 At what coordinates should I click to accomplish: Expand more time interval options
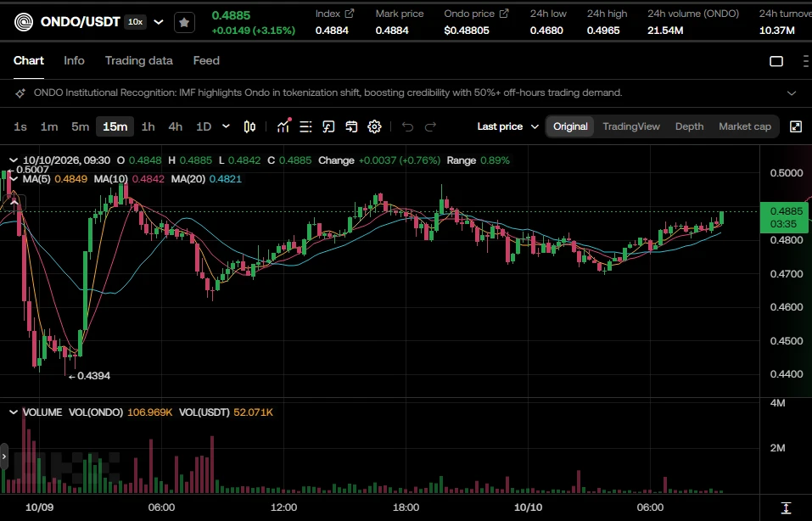pyautogui.click(x=226, y=126)
